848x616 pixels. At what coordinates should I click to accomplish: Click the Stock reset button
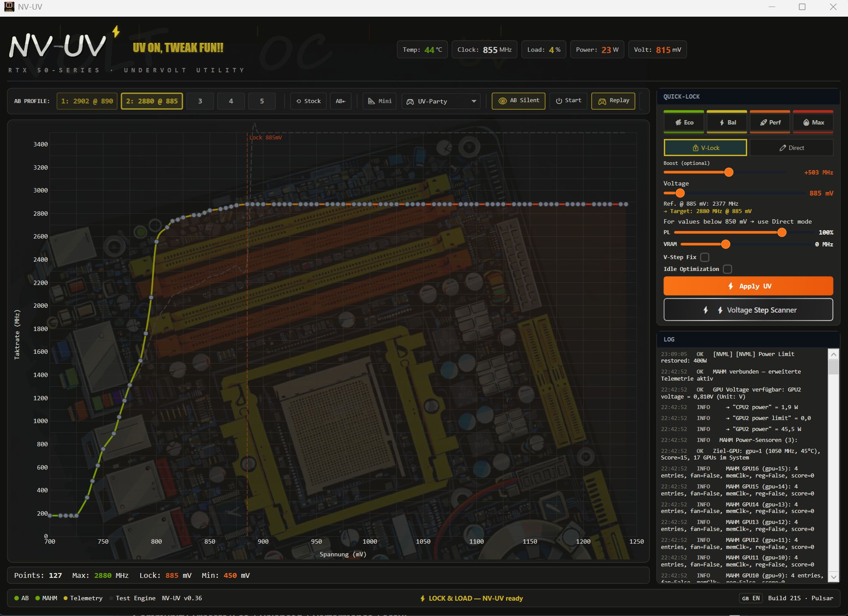coord(308,101)
